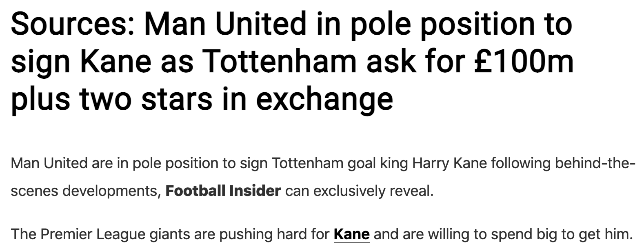Click the bold Football Insider text
Screen dimensions: 644x249
pos(223,191)
